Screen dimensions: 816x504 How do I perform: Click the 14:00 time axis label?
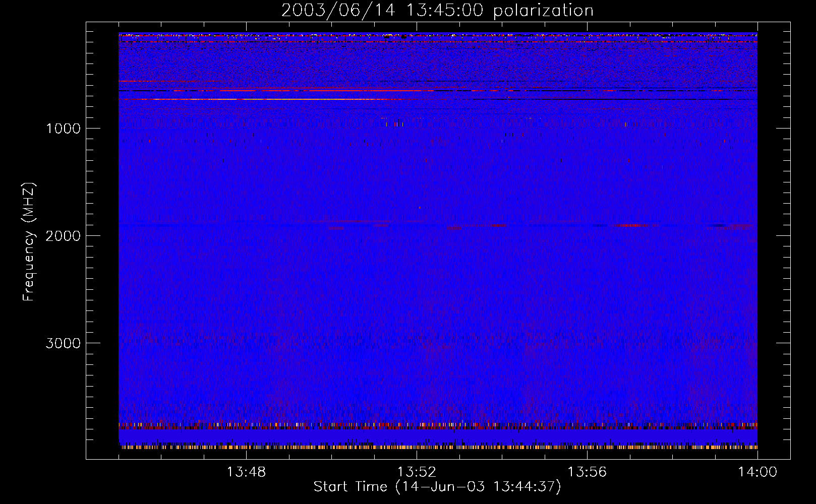click(x=757, y=472)
